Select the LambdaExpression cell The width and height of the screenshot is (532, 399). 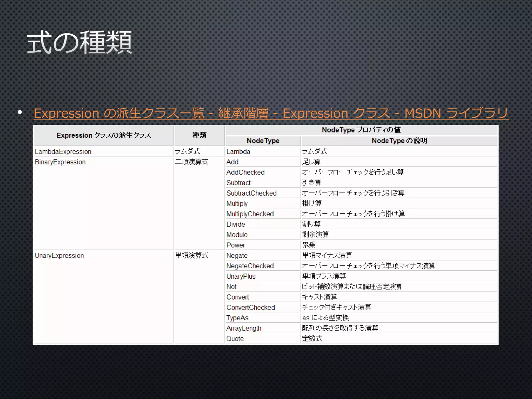pyautogui.click(x=104, y=151)
